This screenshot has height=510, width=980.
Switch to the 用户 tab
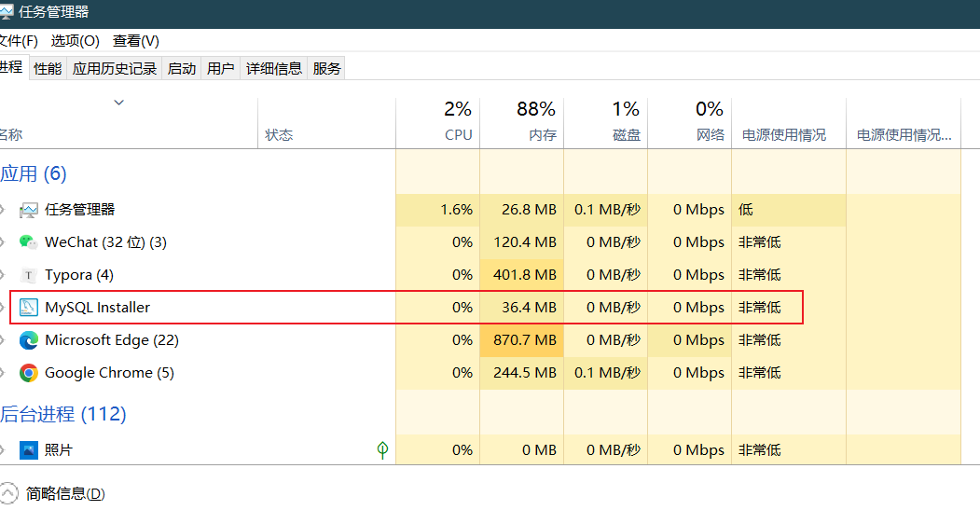(221, 69)
